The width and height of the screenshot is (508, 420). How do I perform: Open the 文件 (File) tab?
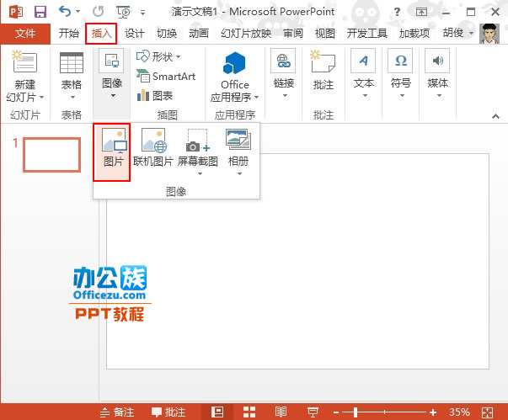click(25, 33)
